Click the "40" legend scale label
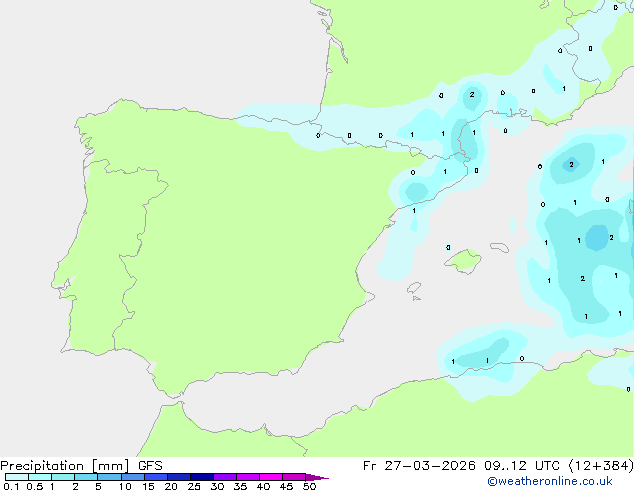 coord(263,486)
